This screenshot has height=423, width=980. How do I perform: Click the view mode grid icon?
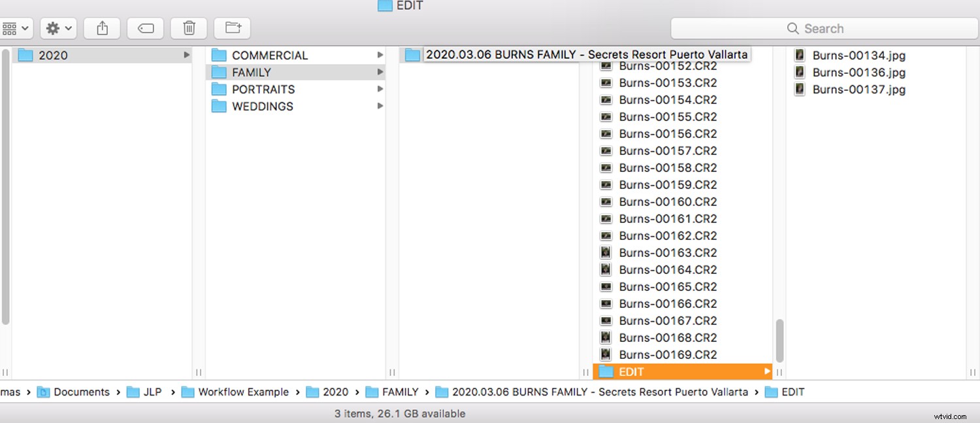tap(12, 27)
